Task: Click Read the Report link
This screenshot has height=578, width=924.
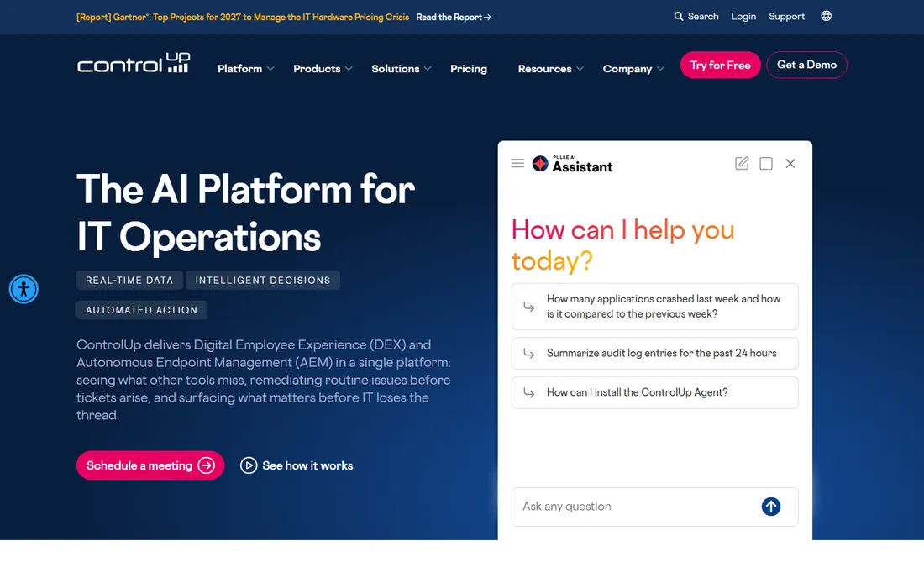Action: (453, 17)
